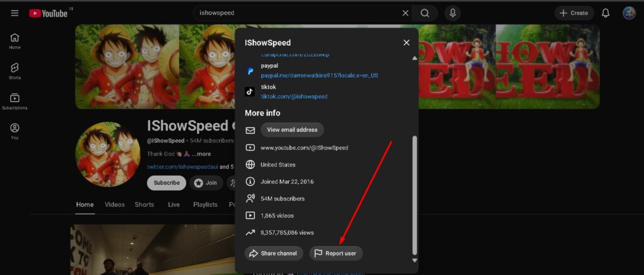Screen dimensions: 644x275
Task: Start voice search with microphone
Action: [452, 13]
